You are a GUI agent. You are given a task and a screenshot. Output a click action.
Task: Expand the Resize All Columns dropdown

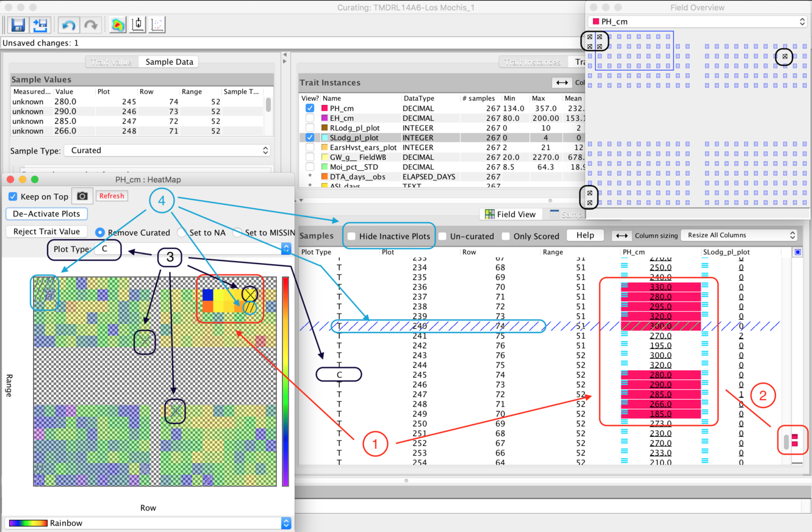(741, 235)
